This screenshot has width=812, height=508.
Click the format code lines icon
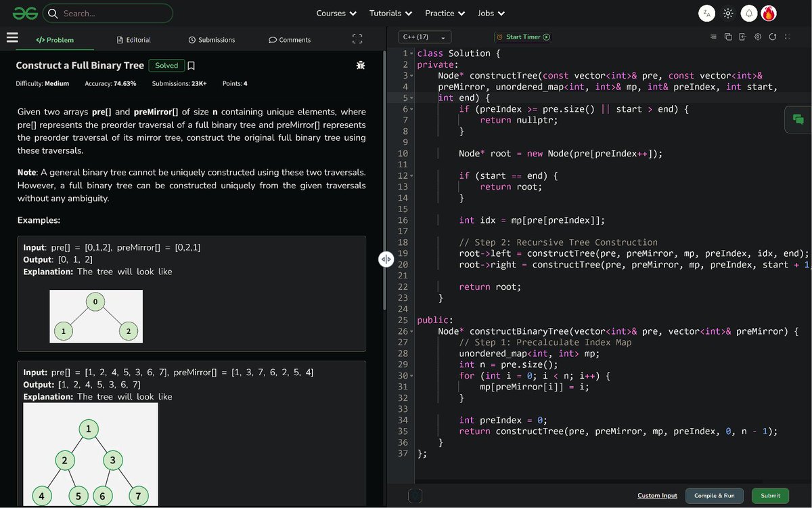click(x=713, y=37)
